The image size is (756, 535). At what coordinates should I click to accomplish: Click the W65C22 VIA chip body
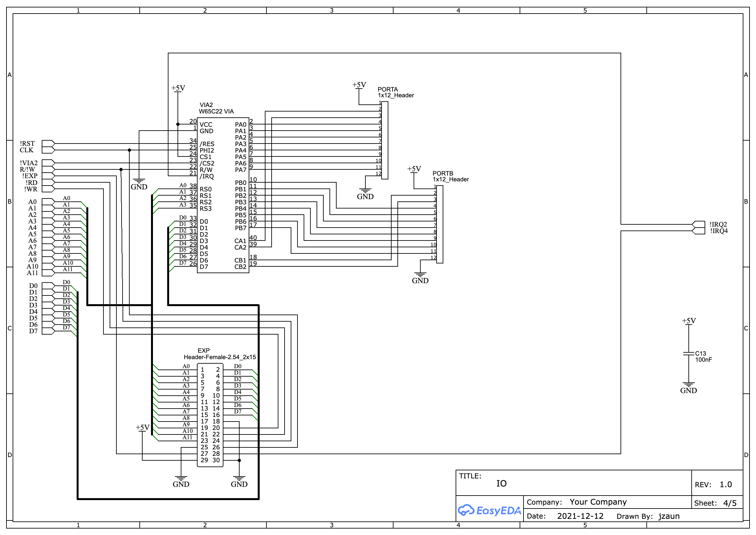(x=223, y=196)
